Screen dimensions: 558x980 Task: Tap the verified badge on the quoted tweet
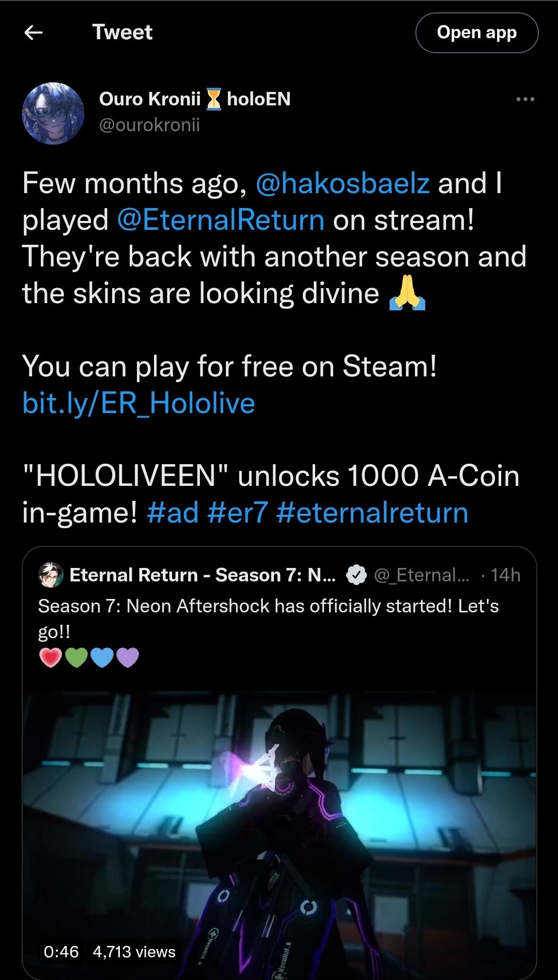(x=356, y=575)
